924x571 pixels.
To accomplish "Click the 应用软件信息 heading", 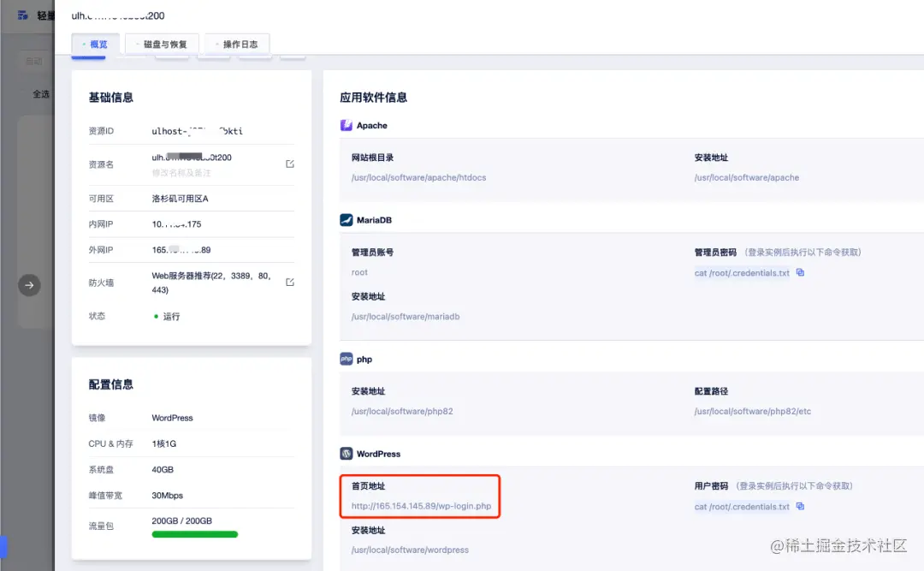I will click(374, 98).
